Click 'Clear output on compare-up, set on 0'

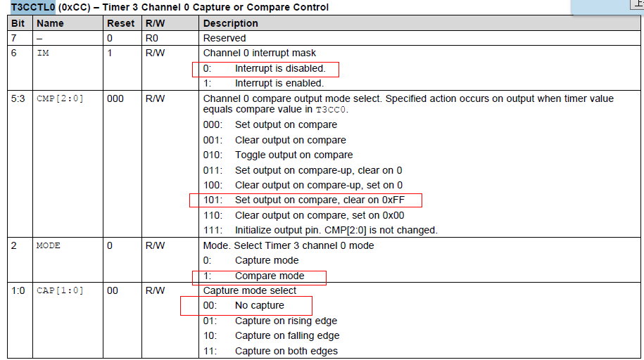[x=303, y=185]
